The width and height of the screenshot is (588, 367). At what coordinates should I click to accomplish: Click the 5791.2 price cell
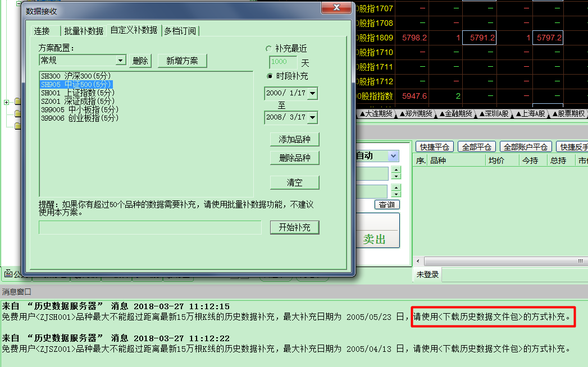[480, 38]
